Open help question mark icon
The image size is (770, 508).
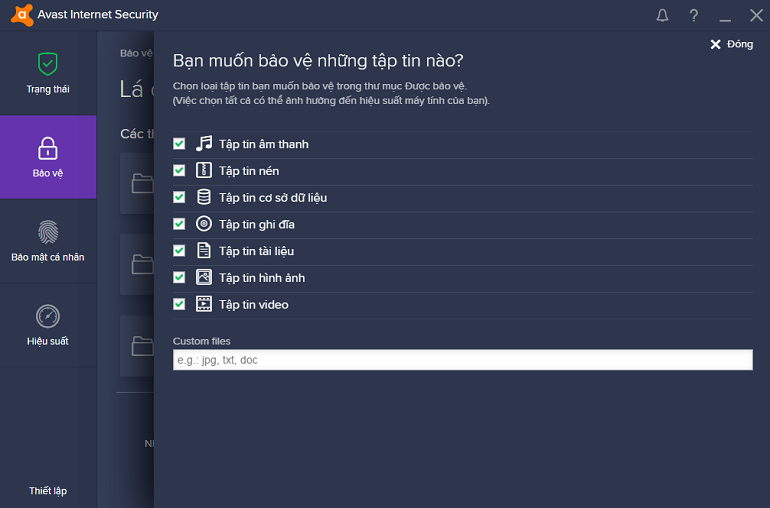694,15
